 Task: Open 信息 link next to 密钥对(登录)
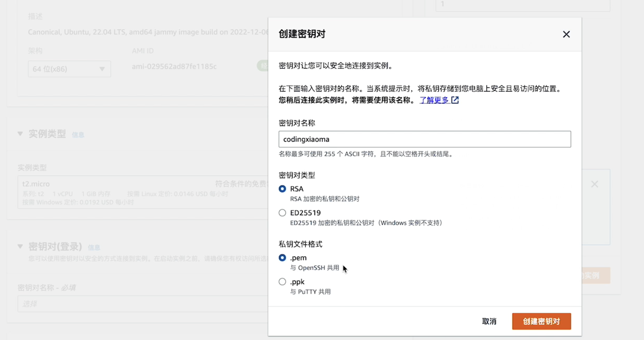point(94,248)
